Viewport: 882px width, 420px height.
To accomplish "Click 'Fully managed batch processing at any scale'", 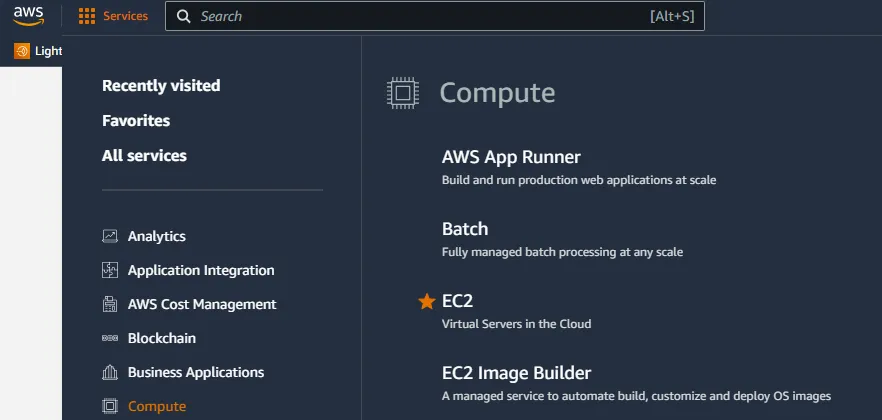I will pos(562,252).
